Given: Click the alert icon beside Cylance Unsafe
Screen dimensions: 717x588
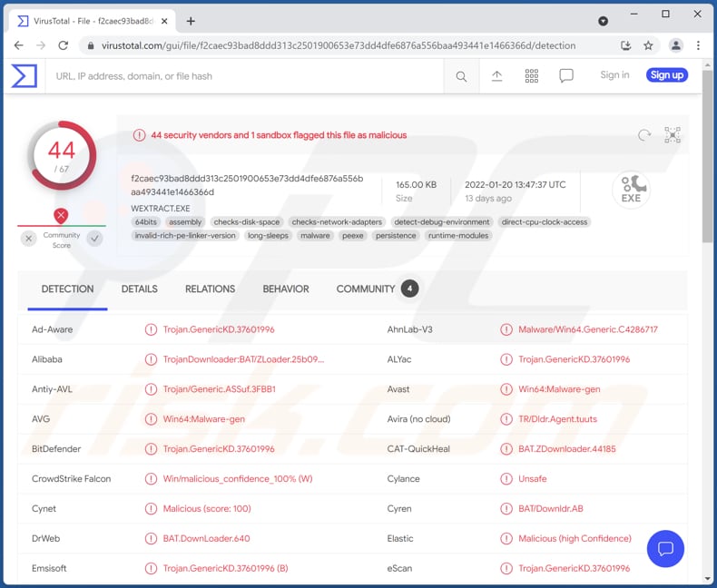Looking at the screenshot, I should click(x=506, y=479).
